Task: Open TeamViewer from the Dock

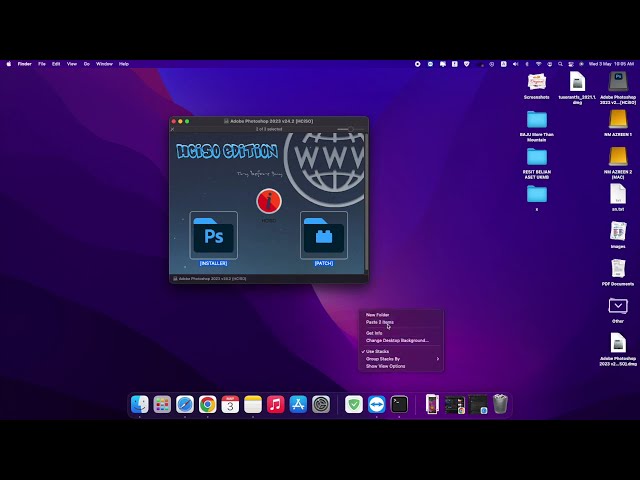Action: [376, 404]
